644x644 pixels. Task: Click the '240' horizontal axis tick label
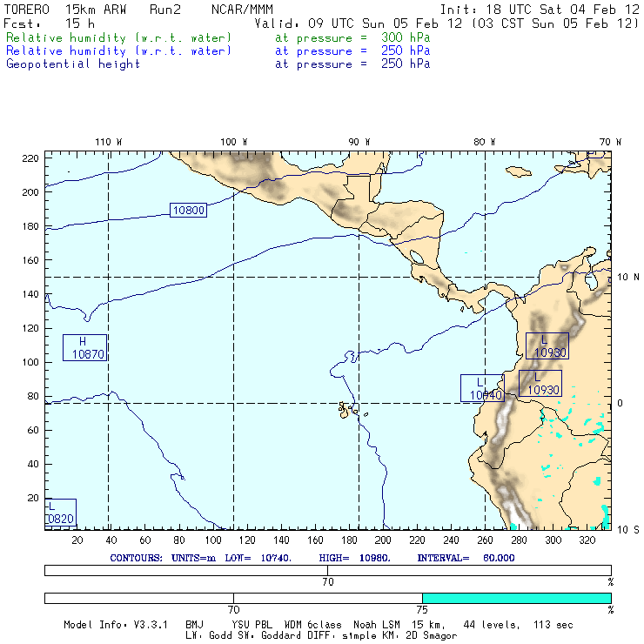click(451, 540)
